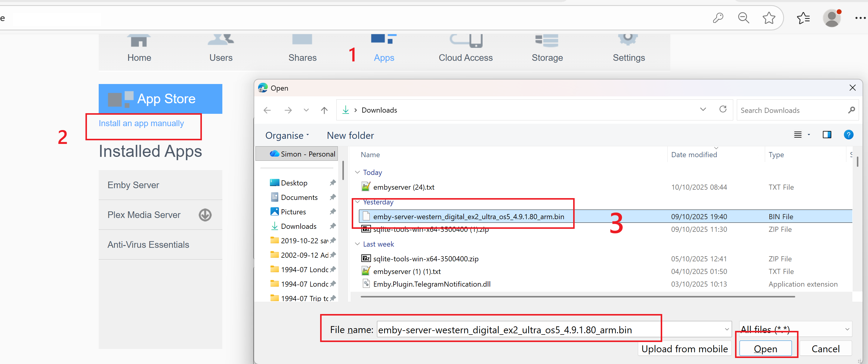Click the browser password key icon
Viewport: 868px width, 364px height.
click(718, 17)
